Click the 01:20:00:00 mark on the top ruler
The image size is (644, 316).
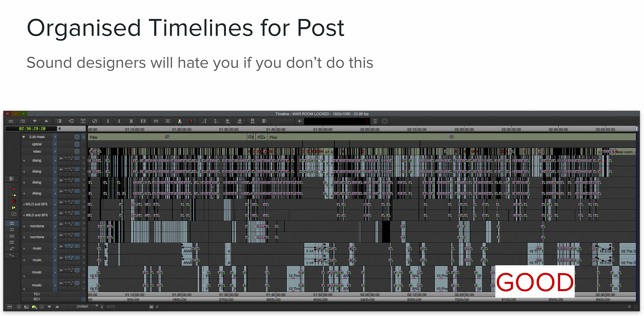tap(182, 129)
